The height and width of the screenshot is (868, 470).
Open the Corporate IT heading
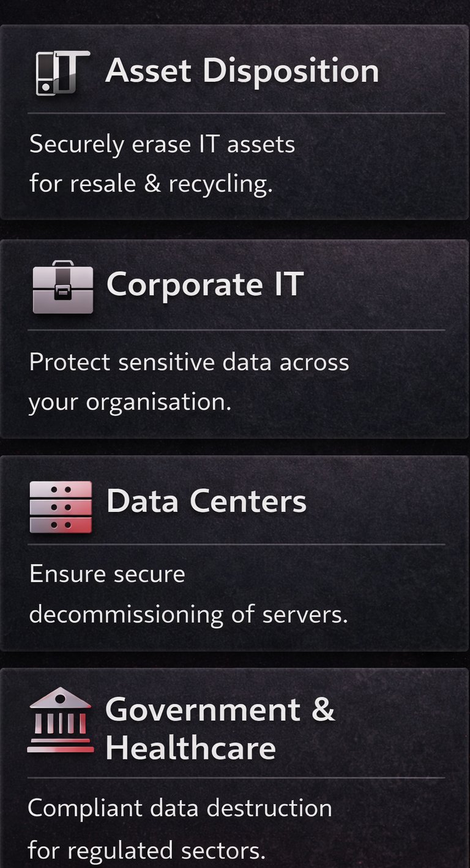click(205, 285)
